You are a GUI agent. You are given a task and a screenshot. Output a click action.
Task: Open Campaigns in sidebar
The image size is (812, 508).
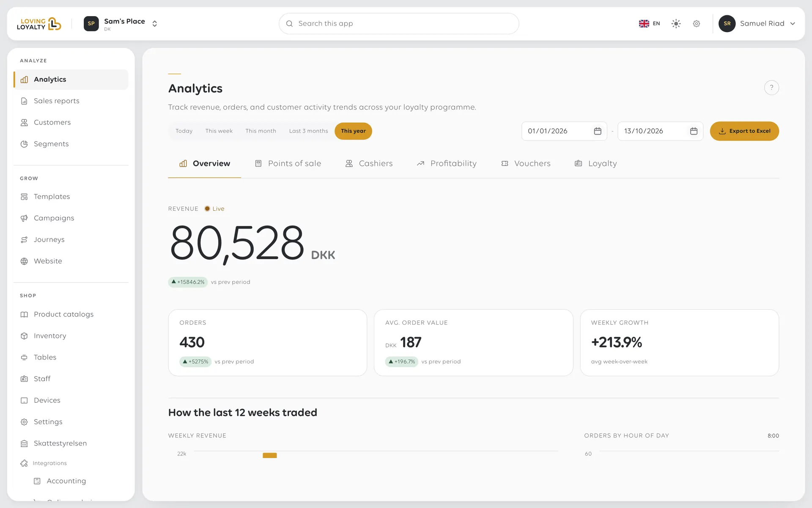tap(71, 218)
